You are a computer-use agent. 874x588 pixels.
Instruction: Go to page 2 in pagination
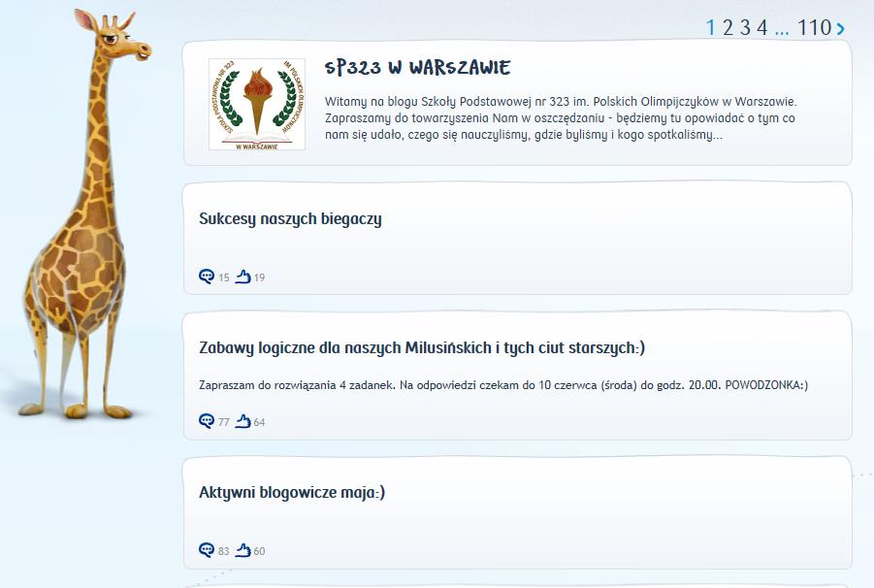point(728,27)
